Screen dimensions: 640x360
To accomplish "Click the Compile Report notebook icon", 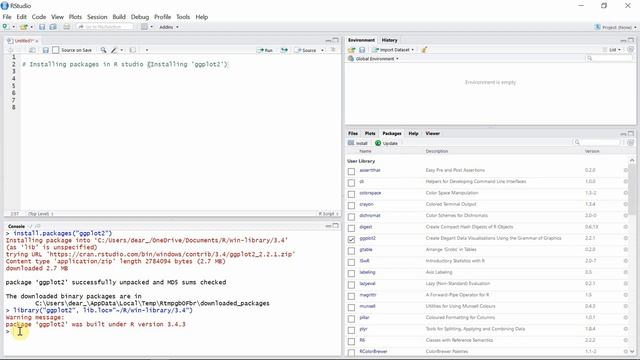I will click(133, 50).
